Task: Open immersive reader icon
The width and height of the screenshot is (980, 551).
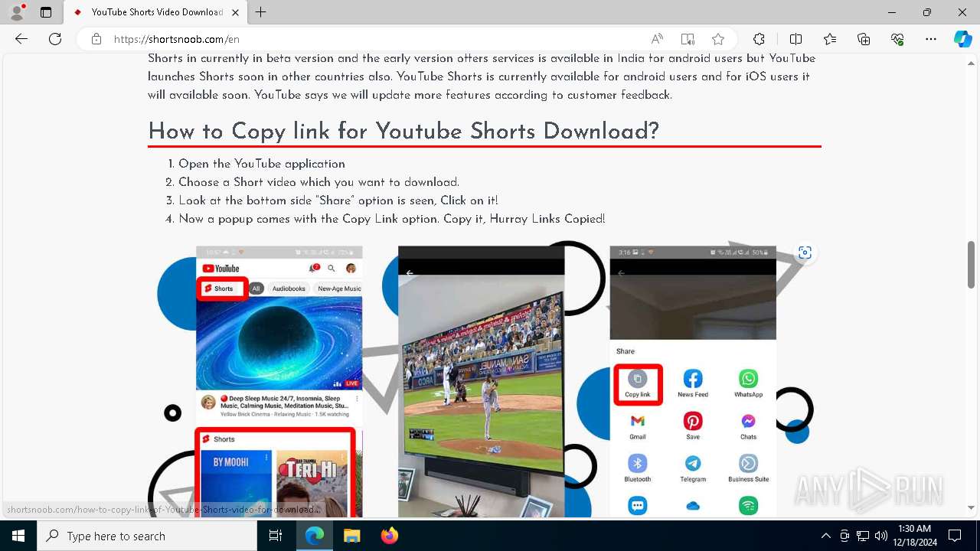Action: click(x=688, y=39)
